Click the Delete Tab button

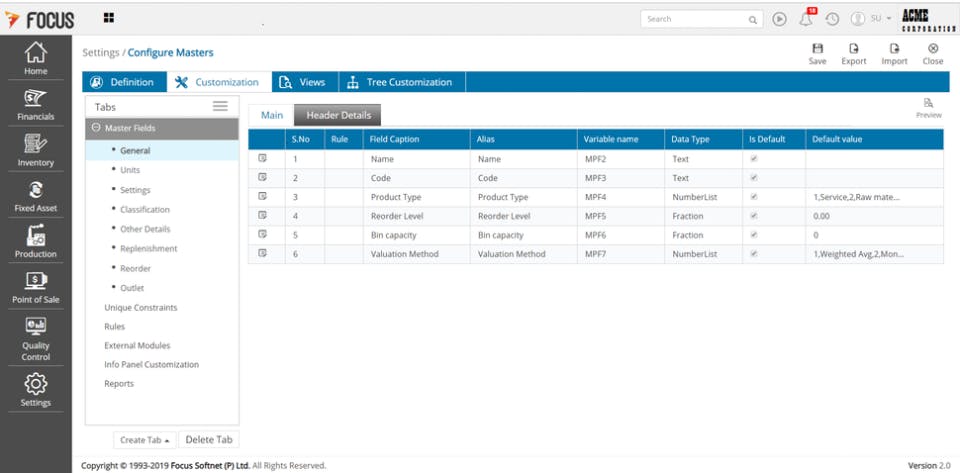click(x=209, y=439)
